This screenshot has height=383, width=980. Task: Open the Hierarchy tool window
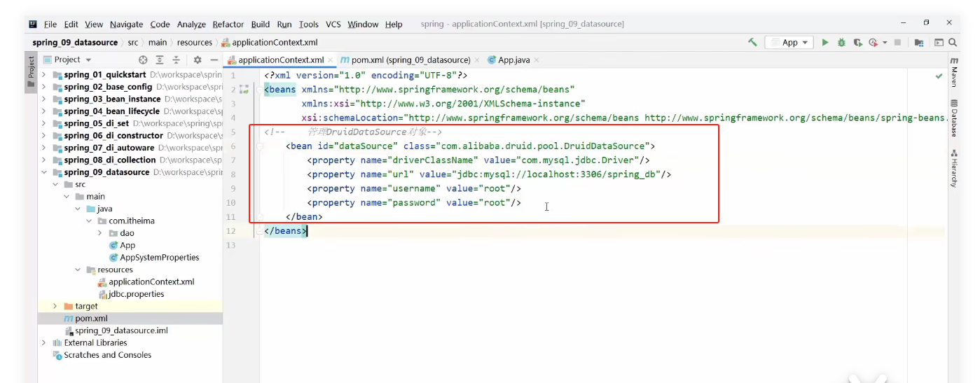pyautogui.click(x=954, y=169)
